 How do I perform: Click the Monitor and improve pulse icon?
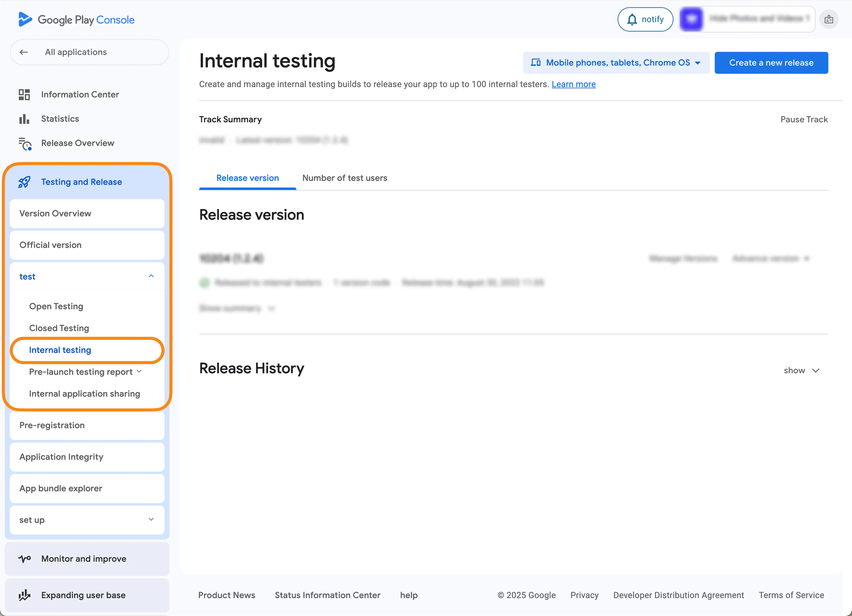24,559
